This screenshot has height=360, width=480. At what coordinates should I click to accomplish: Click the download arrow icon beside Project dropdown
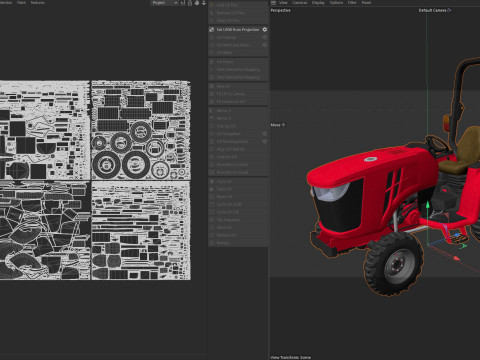204,3
